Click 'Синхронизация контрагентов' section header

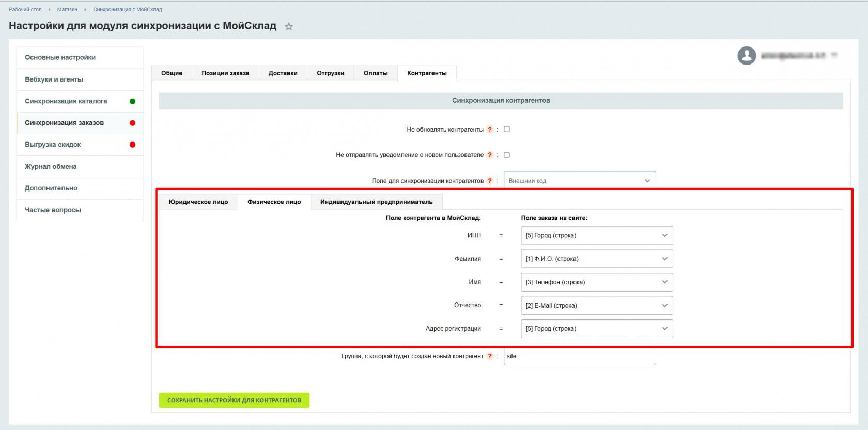[501, 101]
